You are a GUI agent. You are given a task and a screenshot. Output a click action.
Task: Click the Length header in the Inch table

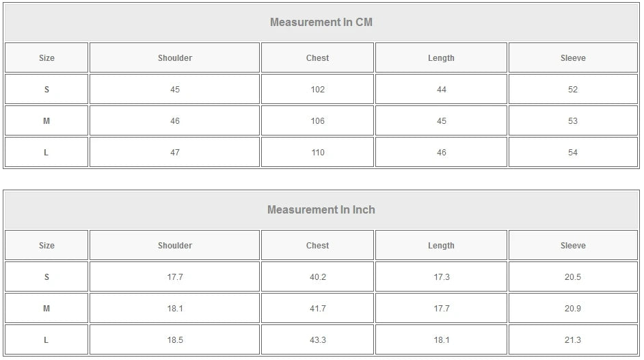pyautogui.click(x=441, y=246)
